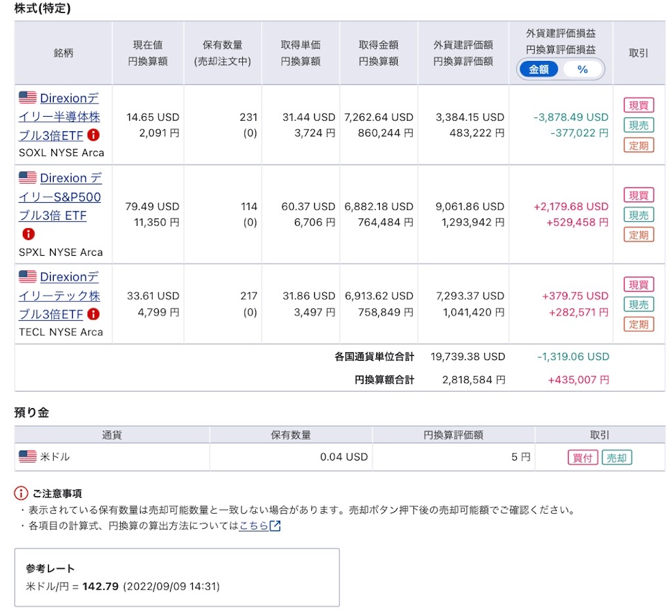Click +379.75 USD gain value
The image size is (672, 616).
coord(575,296)
